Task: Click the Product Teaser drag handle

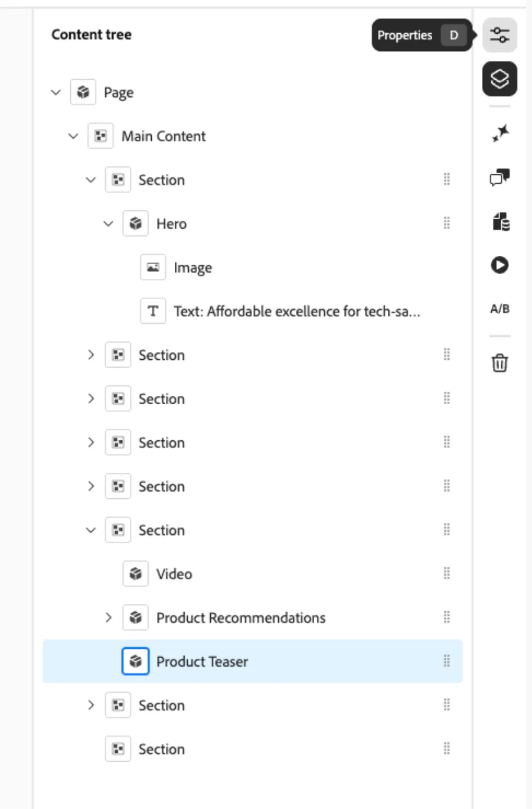Action: (447, 661)
